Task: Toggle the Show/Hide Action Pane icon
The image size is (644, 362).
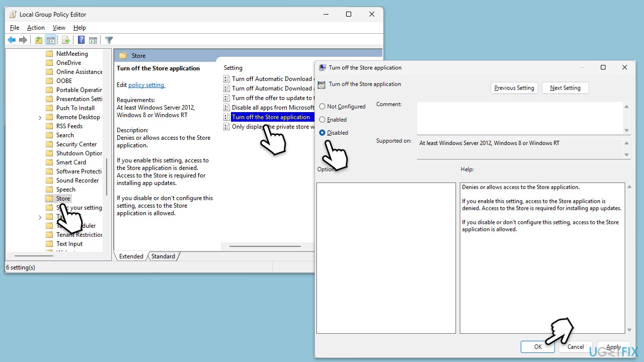Action: click(93, 40)
